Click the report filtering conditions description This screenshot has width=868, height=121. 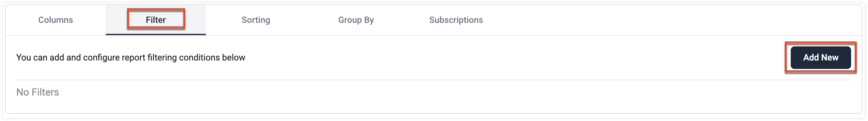[131, 57]
